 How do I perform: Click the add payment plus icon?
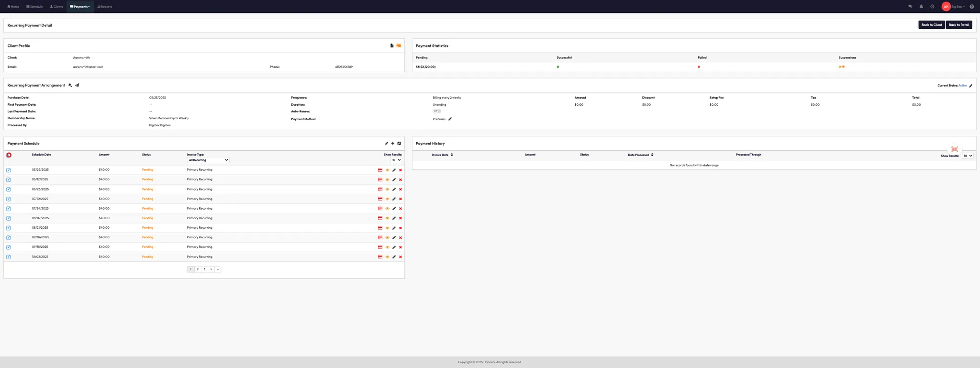[x=393, y=144]
